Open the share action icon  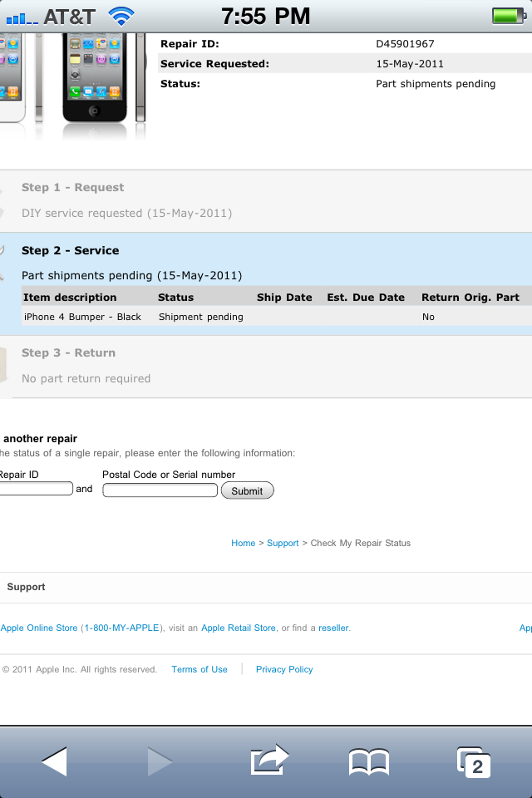[x=270, y=760]
